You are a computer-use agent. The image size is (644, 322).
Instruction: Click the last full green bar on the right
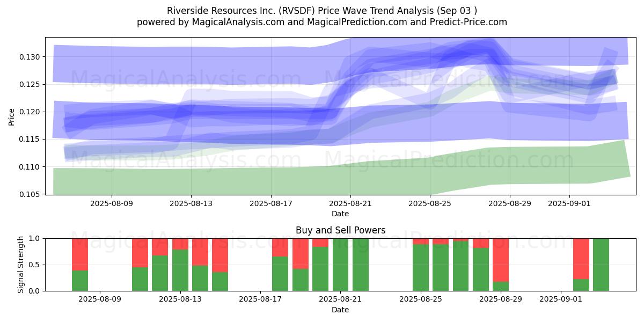(601, 265)
